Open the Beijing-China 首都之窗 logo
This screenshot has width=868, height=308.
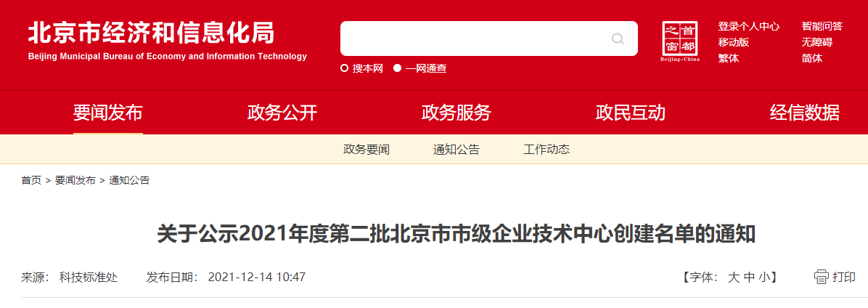(680, 41)
